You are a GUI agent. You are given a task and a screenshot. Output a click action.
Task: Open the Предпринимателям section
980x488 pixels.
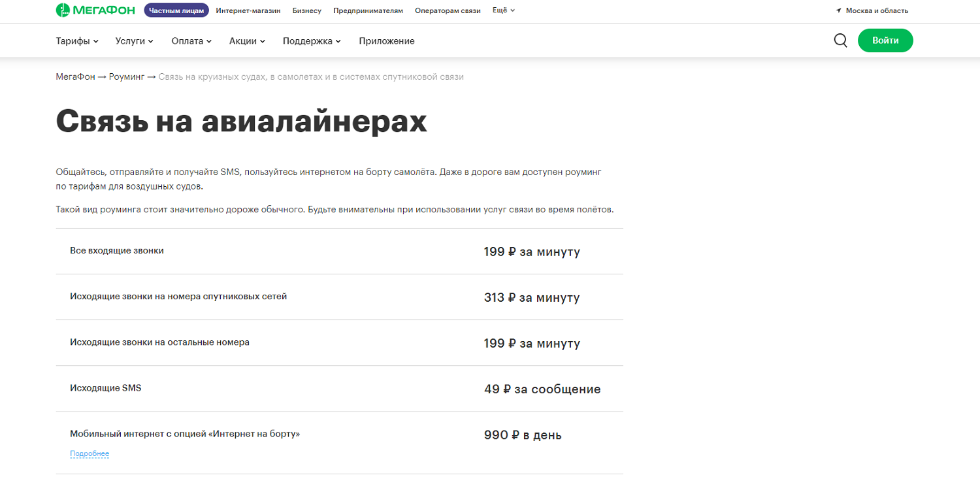(368, 10)
